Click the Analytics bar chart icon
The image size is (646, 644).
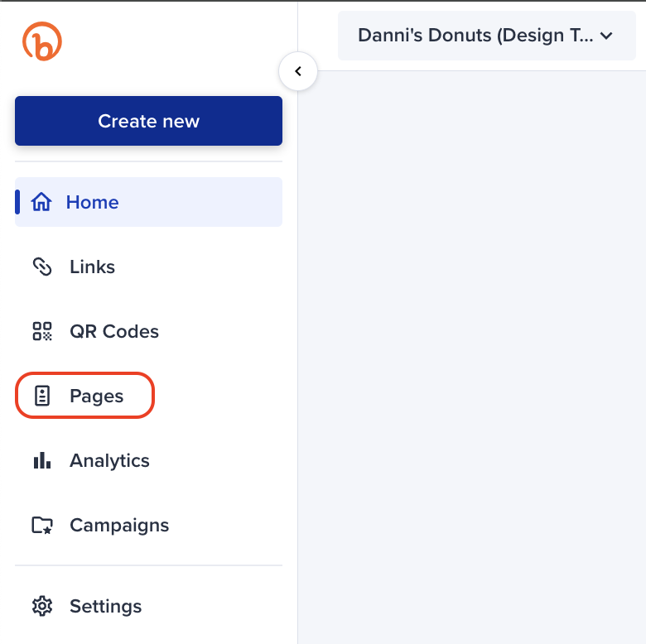pyautogui.click(x=41, y=460)
